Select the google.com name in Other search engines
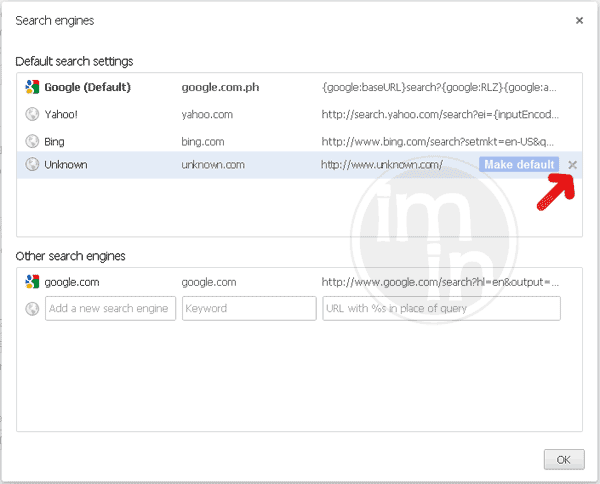This screenshot has height=484, width=600. click(72, 282)
